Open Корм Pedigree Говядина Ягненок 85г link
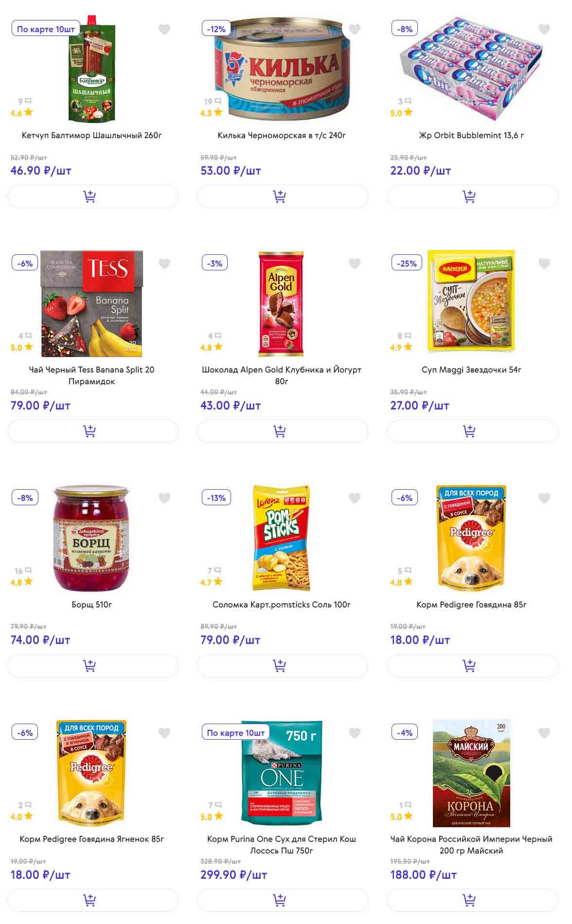The width and height of the screenshot is (572, 924). [x=92, y=839]
